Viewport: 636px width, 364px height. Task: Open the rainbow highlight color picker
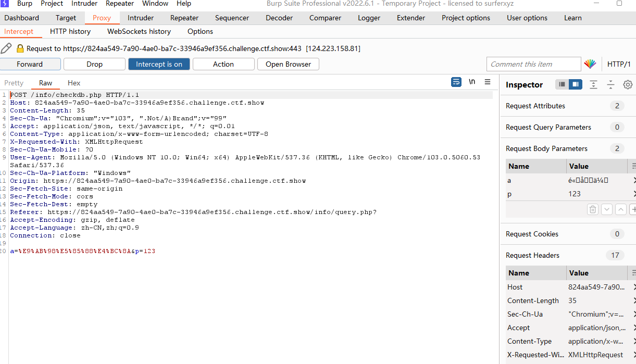pos(590,64)
